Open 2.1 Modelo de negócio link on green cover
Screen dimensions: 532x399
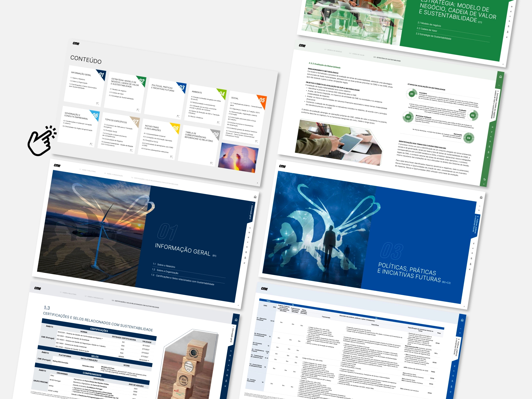pyautogui.click(x=429, y=24)
